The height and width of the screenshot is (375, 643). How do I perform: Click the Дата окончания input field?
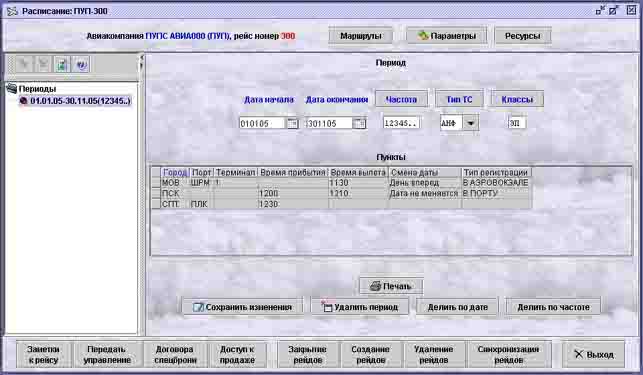point(329,123)
